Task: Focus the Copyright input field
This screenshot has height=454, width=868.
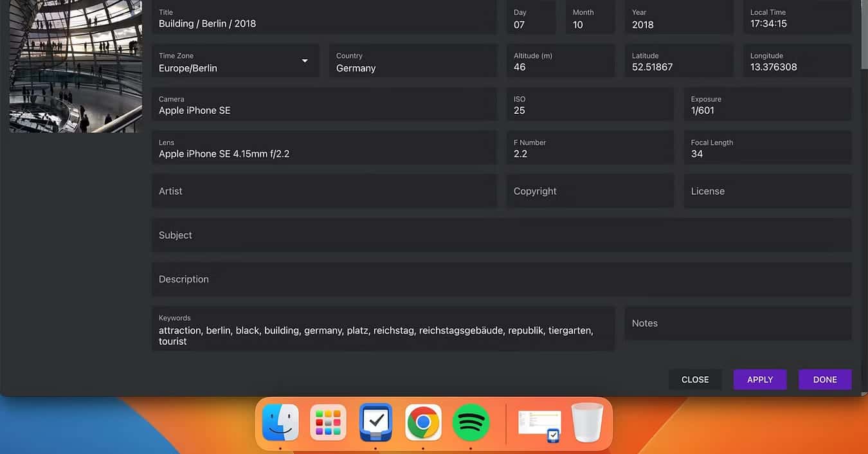Action: click(590, 191)
